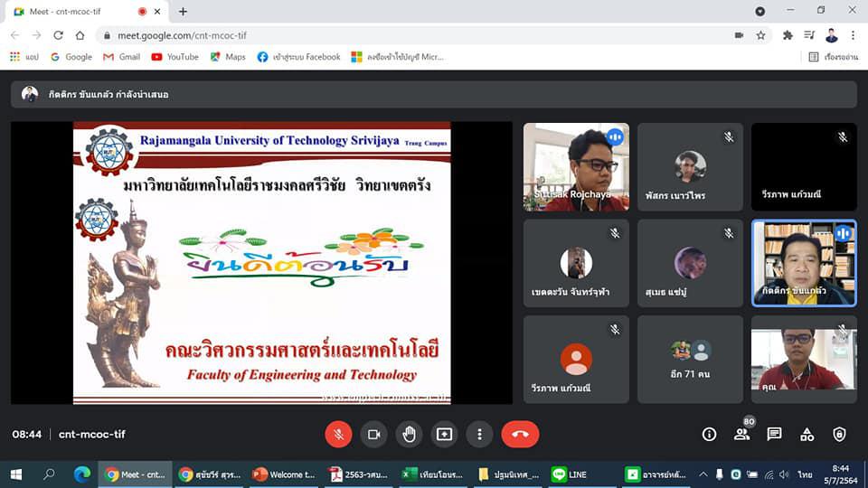Open the meeting details info icon

click(709, 435)
